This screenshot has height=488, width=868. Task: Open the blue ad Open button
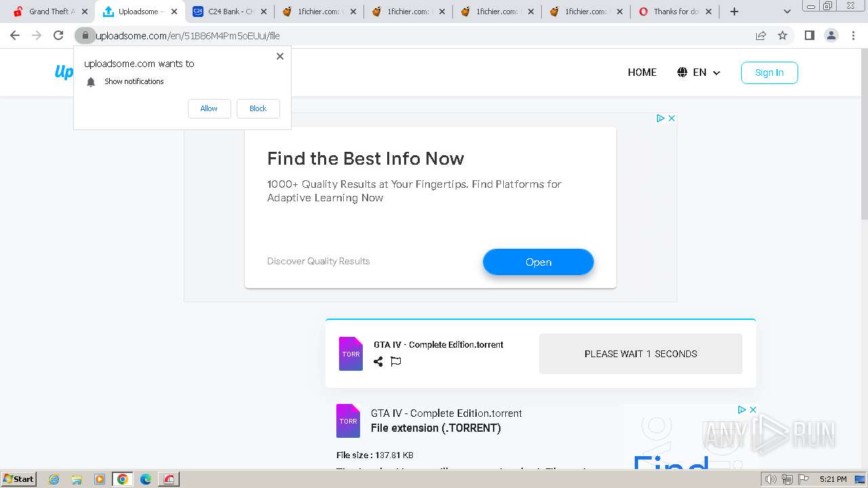point(538,262)
